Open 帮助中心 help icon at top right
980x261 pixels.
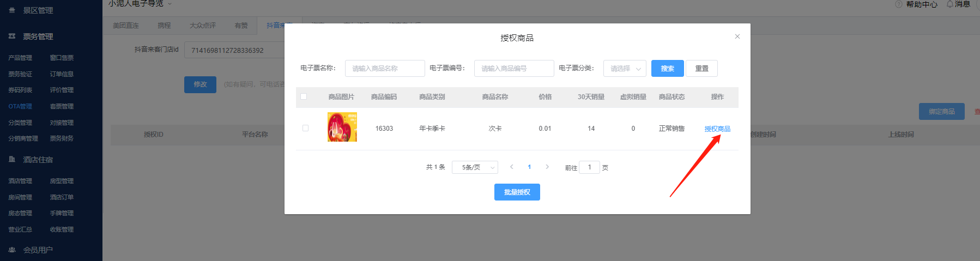coord(899,4)
